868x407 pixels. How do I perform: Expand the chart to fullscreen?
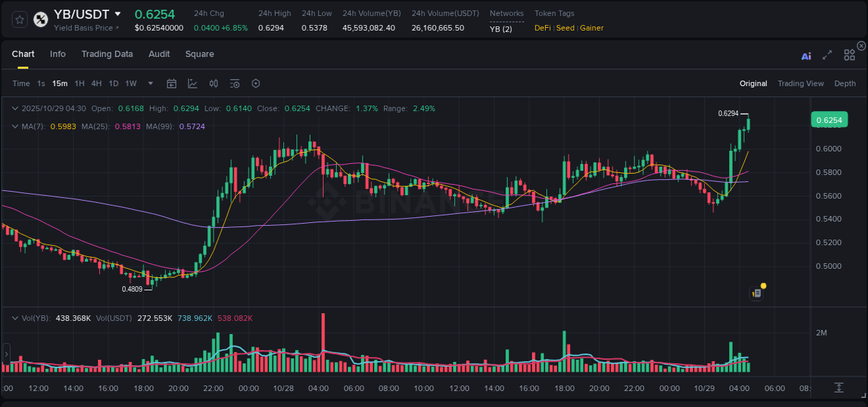(x=827, y=54)
